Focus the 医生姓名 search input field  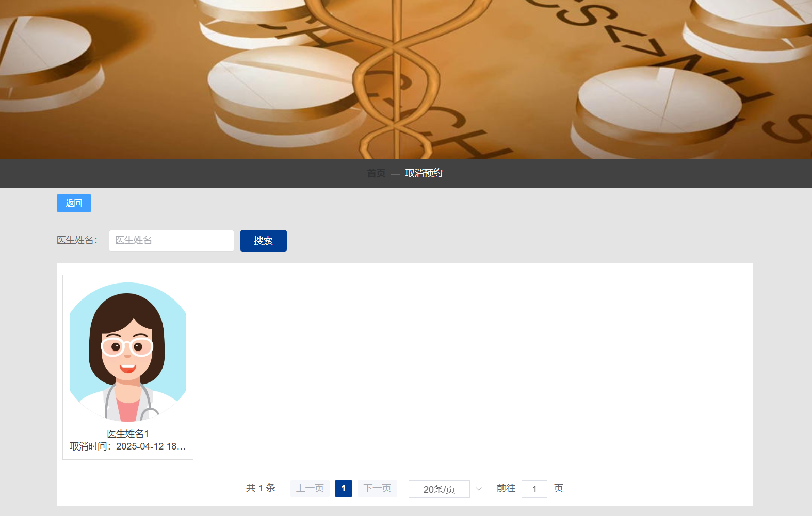click(x=171, y=241)
